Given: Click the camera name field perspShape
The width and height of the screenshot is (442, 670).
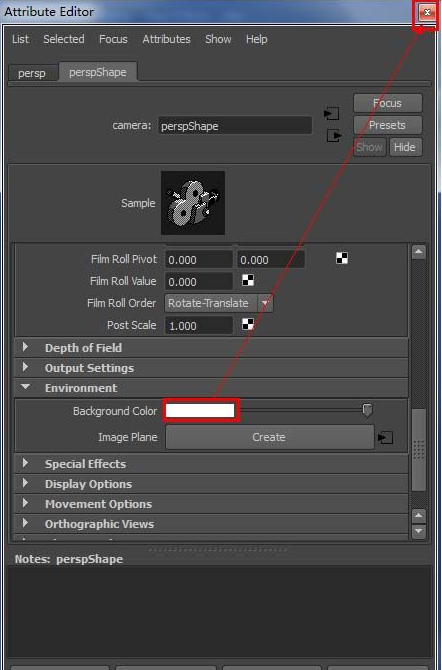Looking at the screenshot, I should 235,126.
